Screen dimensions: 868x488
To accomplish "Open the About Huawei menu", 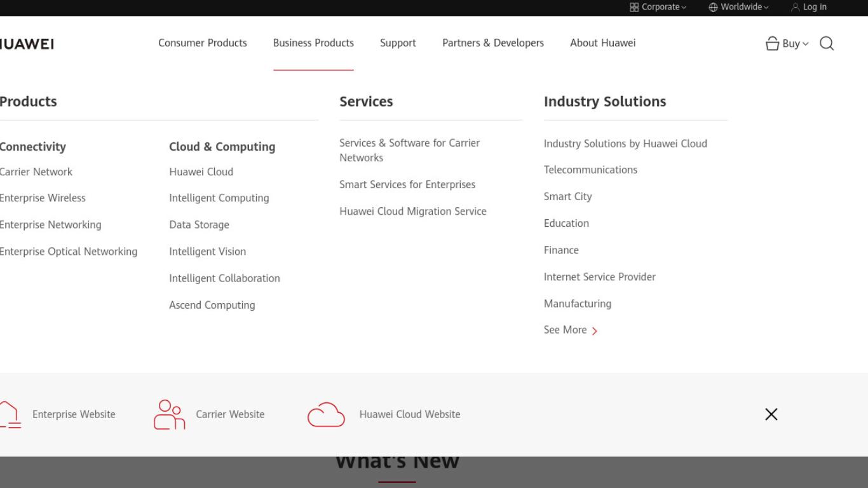I will pyautogui.click(x=602, y=43).
